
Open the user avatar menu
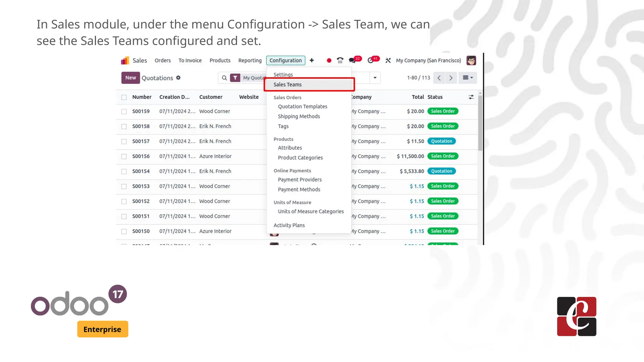471,60
